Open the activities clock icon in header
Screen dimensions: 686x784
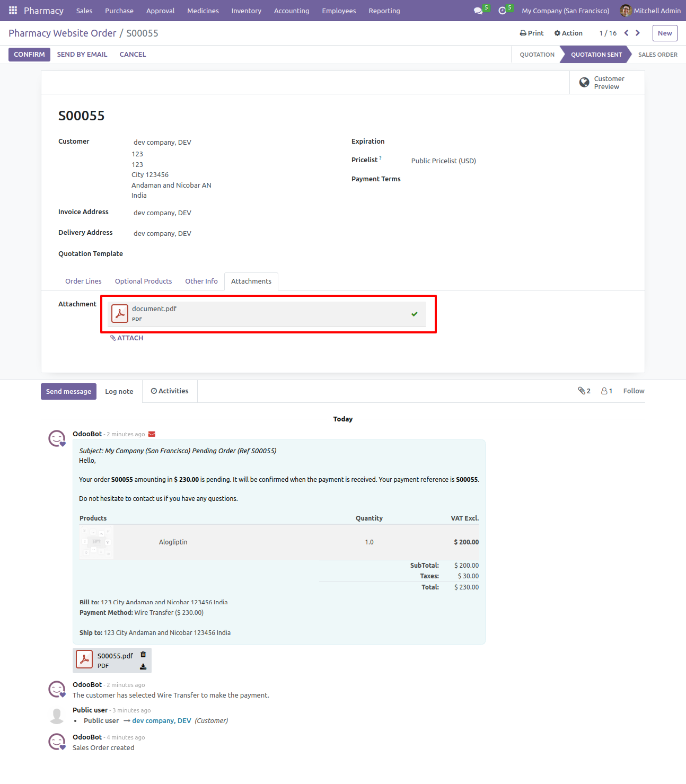(x=502, y=11)
